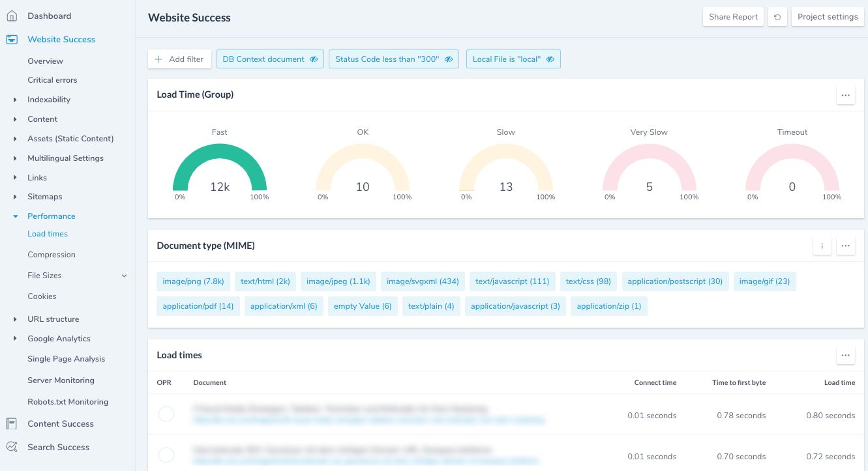Filter by application/postscript (30) tag

(x=675, y=281)
